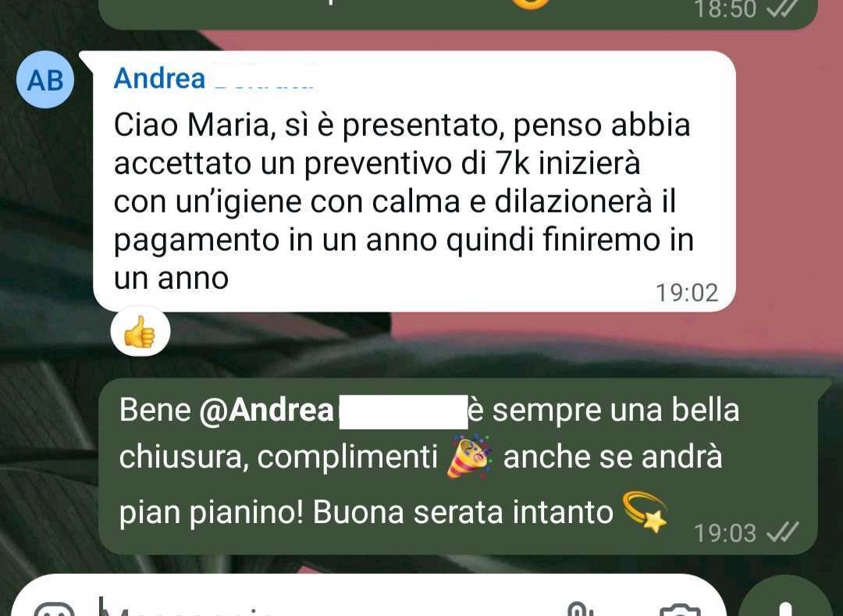Tap double check marks beside 18:50
Image resolution: width=843 pixels, height=616 pixels.
click(x=781, y=8)
